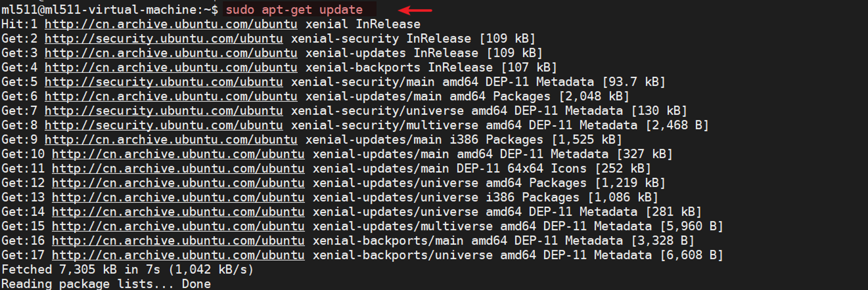Open the URL on the Hit:1 line
This screenshot has width=868, height=290.
(x=171, y=24)
